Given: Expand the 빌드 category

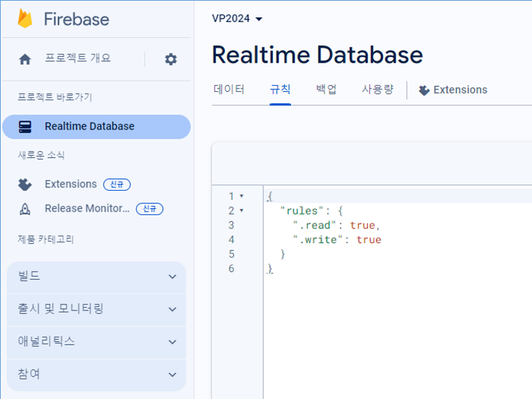Looking at the screenshot, I should pos(96,277).
